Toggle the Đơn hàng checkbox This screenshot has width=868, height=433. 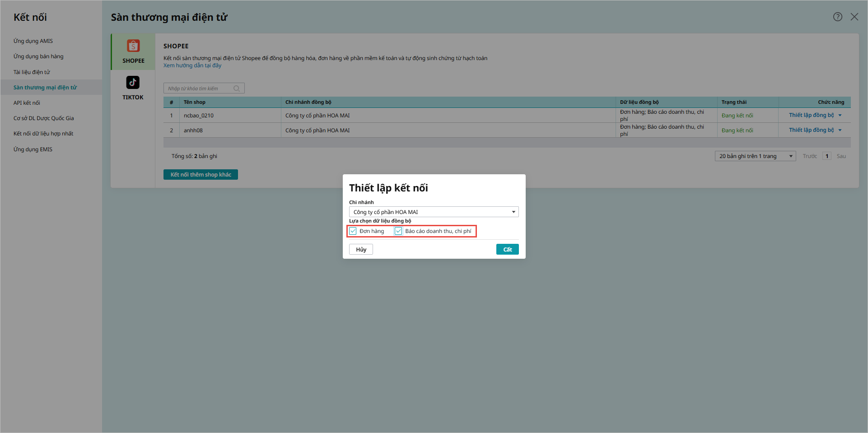coord(353,231)
